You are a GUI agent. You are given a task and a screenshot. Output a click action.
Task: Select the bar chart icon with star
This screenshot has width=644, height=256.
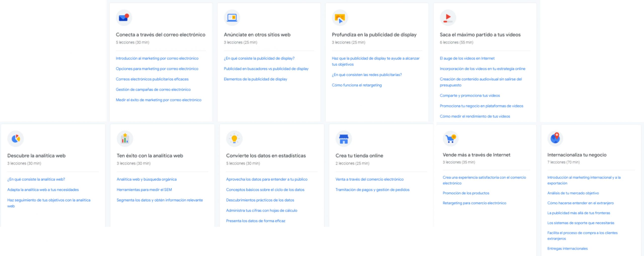125,138
